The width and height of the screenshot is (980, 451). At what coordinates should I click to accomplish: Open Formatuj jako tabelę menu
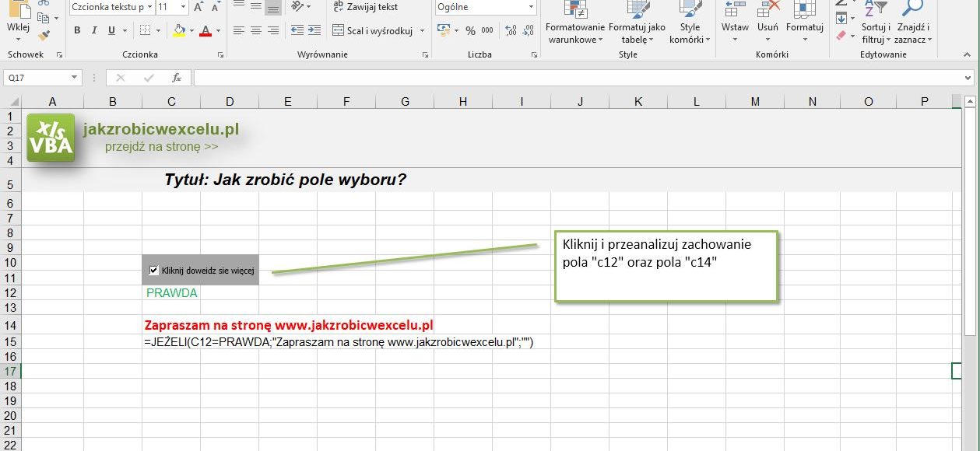click(637, 22)
